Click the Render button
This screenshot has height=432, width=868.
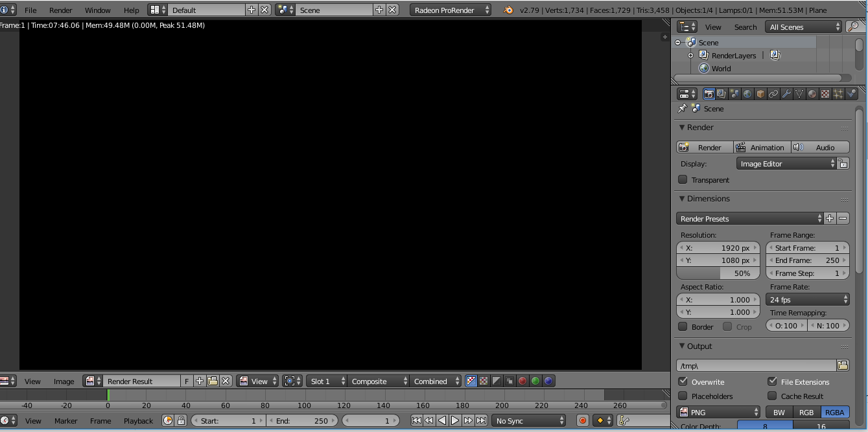click(705, 147)
